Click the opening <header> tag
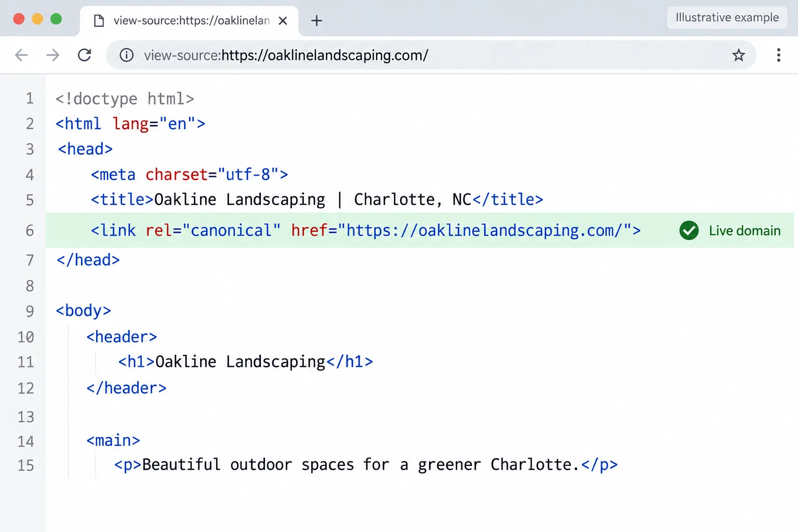Image resolution: width=798 pixels, height=532 pixels. (122, 337)
